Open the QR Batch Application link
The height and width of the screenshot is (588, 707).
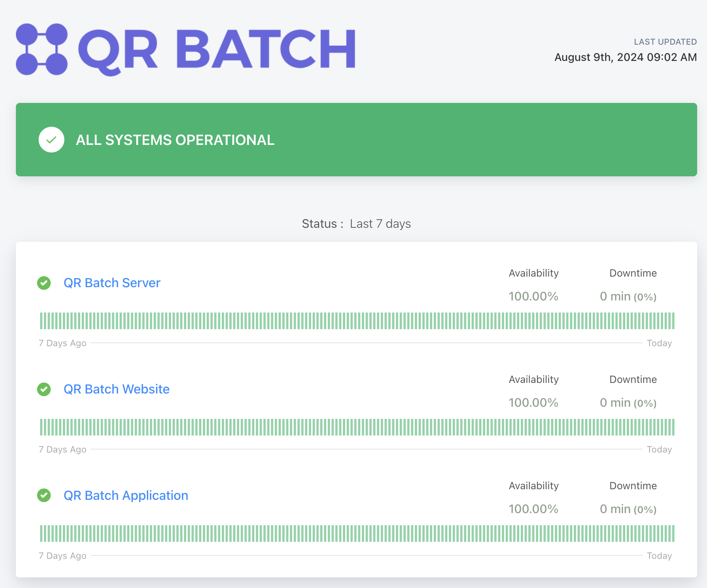(126, 495)
